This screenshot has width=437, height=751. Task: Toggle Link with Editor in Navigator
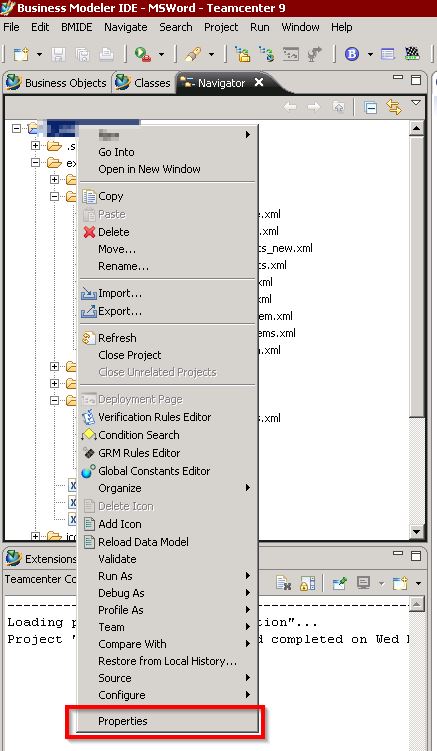point(394,107)
